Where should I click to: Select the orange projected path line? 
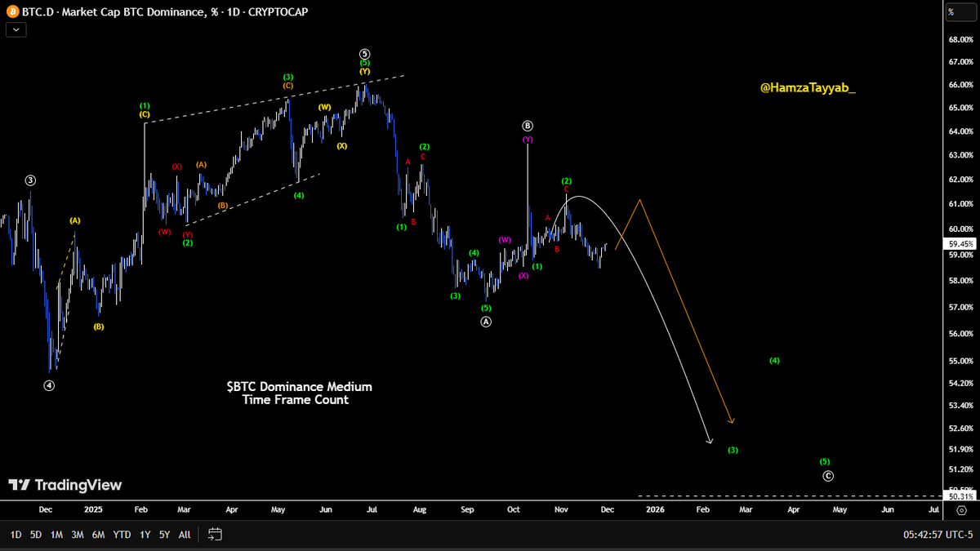(x=686, y=310)
